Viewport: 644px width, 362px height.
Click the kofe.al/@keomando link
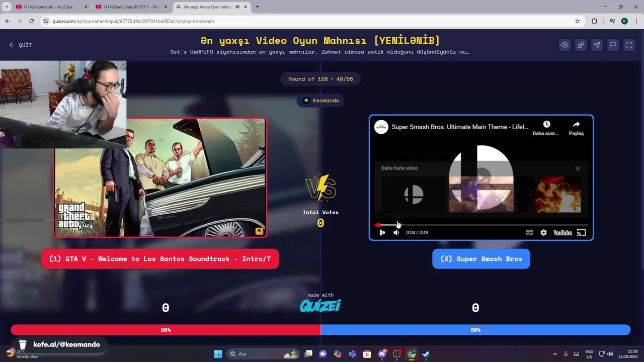[66, 344]
